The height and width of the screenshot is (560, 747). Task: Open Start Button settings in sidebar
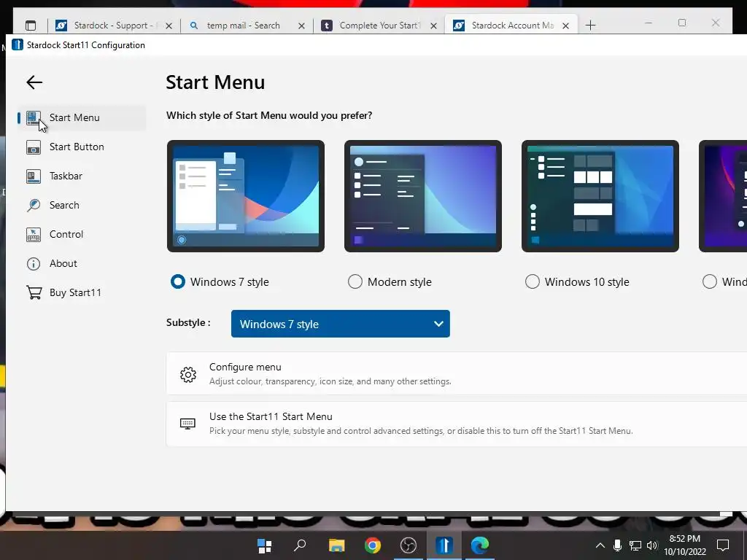click(x=82, y=147)
